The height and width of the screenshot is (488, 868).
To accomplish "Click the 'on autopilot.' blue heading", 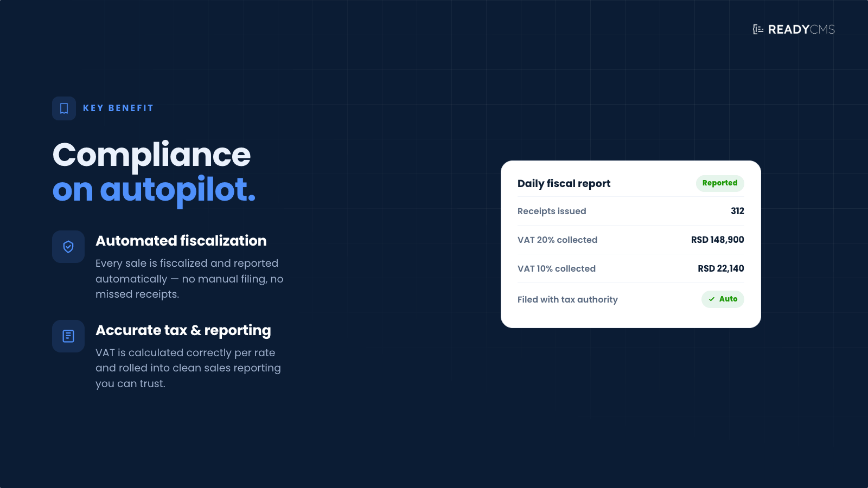I will [154, 190].
